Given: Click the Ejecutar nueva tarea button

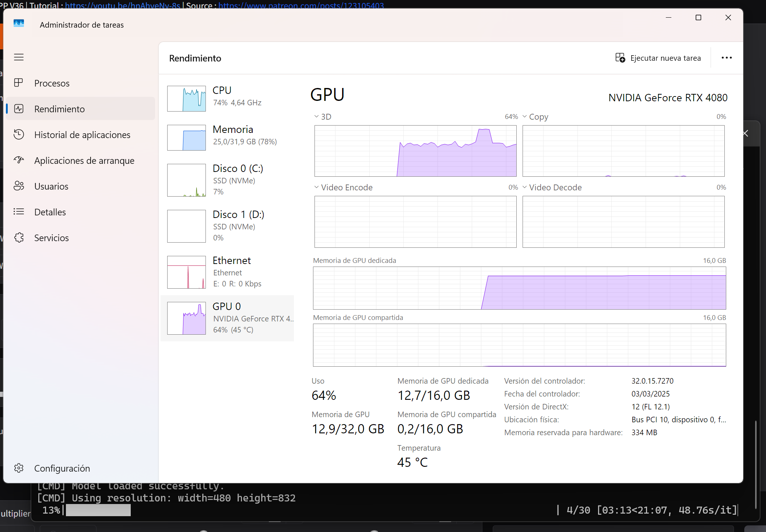Looking at the screenshot, I should tap(658, 58).
